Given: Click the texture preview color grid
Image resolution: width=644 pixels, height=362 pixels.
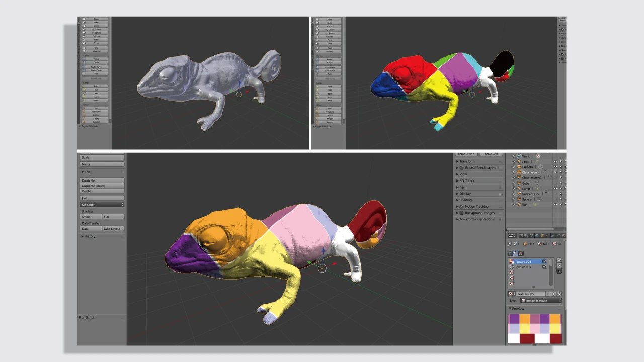Looking at the screenshot, I should click(534, 328).
